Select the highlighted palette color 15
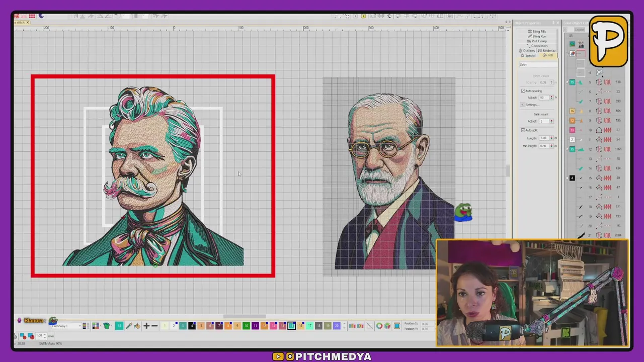Screen dimensions: 644x362 [292, 326]
